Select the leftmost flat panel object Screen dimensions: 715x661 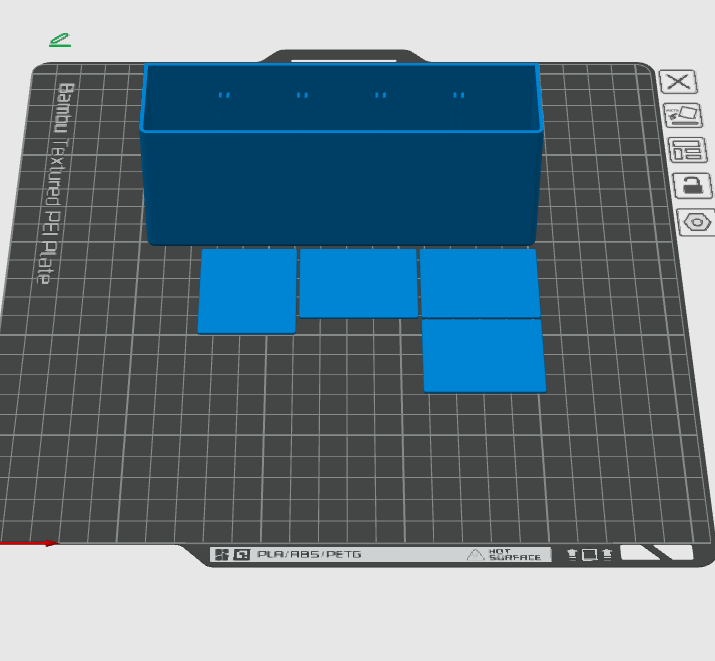(x=248, y=291)
